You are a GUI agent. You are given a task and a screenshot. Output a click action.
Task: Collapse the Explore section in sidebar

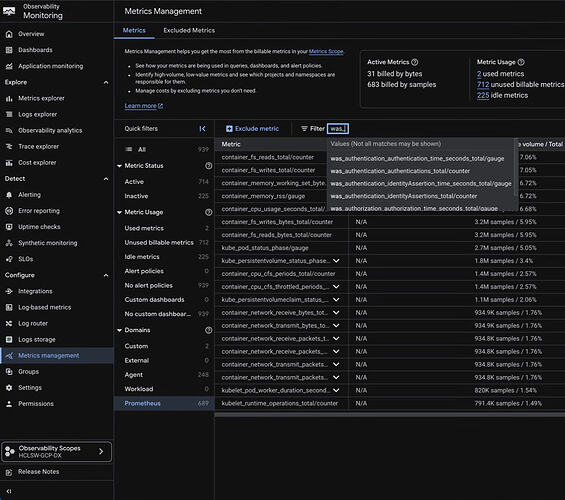pos(106,82)
